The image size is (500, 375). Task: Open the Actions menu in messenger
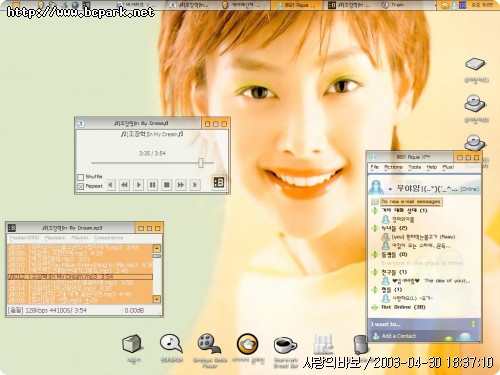pyautogui.click(x=393, y=167)
